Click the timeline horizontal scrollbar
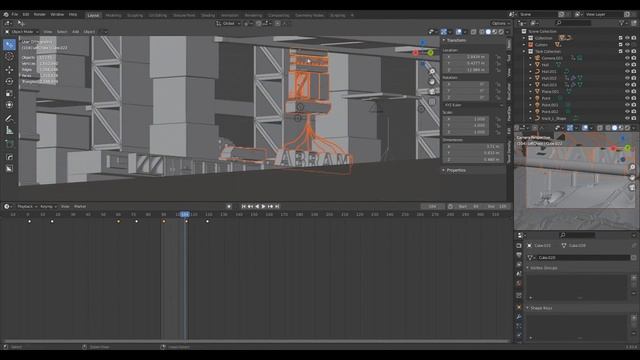Image resolution: width=640 pixels, height=360 pixels. tap(256, 341)
